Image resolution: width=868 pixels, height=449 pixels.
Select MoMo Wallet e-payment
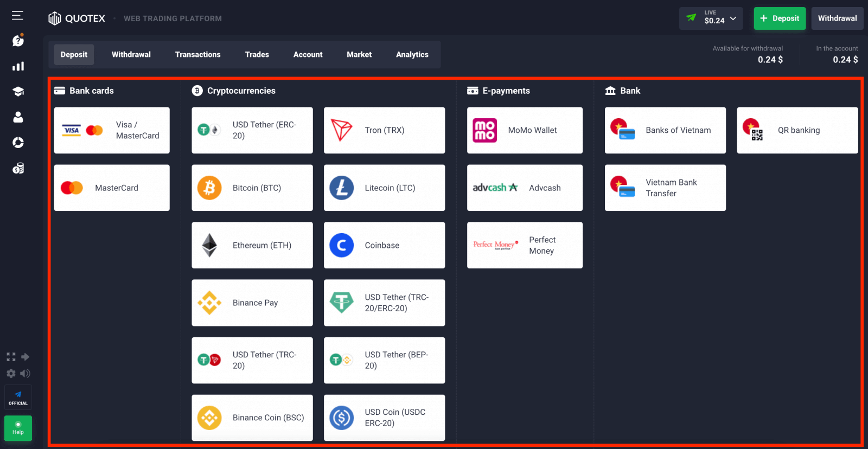pyautogui.click(x=525, y=130)
